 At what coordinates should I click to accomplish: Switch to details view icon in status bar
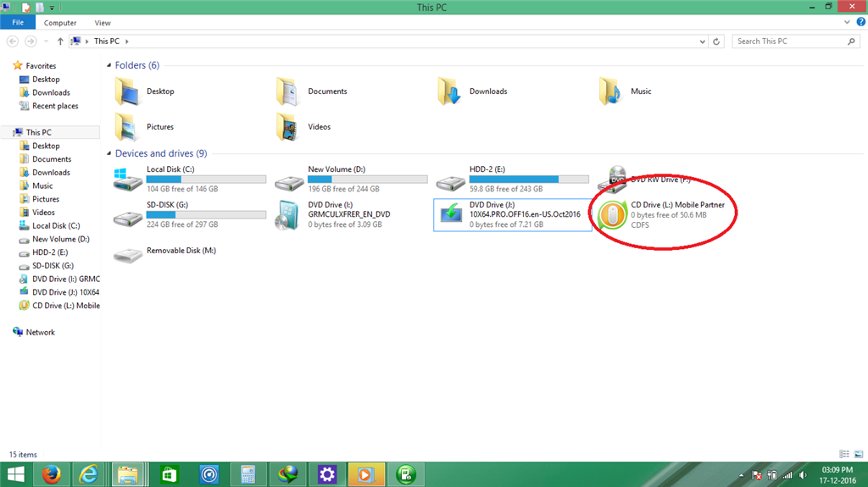click(844, 454)
